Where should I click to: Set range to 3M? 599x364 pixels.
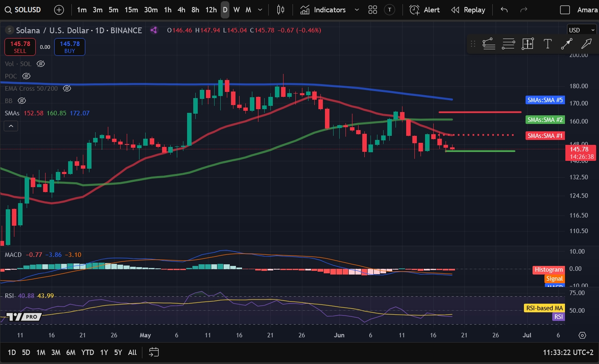coord(56,352)
